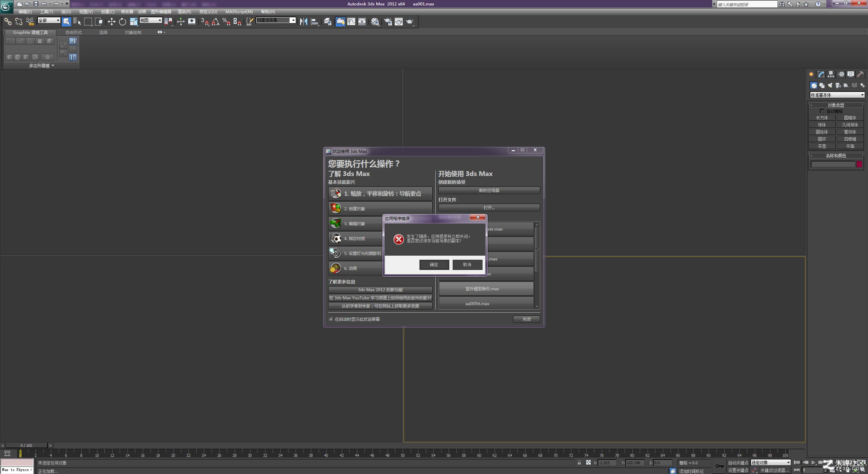
Task: Open the Curve Editor icon
Action: 351,22
